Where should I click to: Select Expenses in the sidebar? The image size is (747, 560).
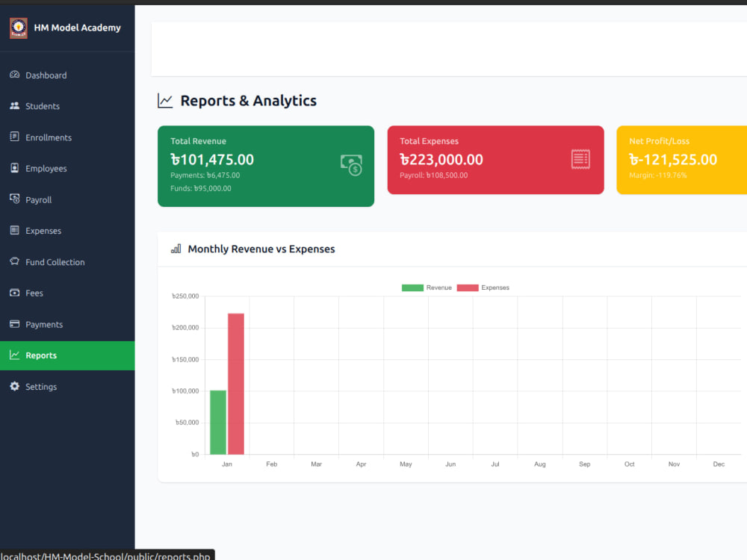67,231
